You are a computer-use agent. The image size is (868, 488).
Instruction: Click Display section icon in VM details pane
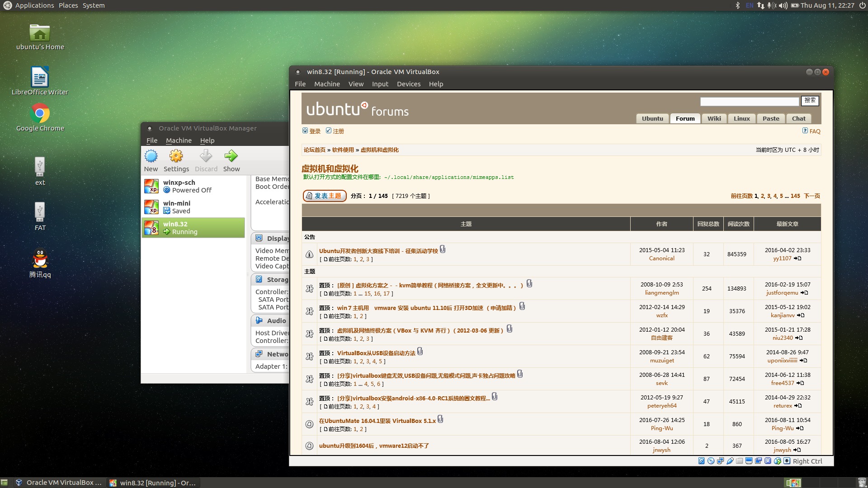[259, 238]
